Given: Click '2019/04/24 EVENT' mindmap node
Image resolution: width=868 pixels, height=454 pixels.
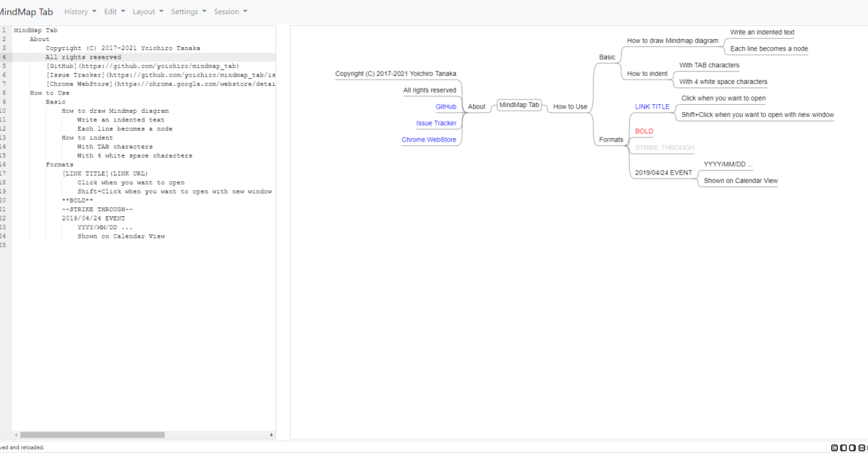Looking at the screenshot, I should (663, 173).
